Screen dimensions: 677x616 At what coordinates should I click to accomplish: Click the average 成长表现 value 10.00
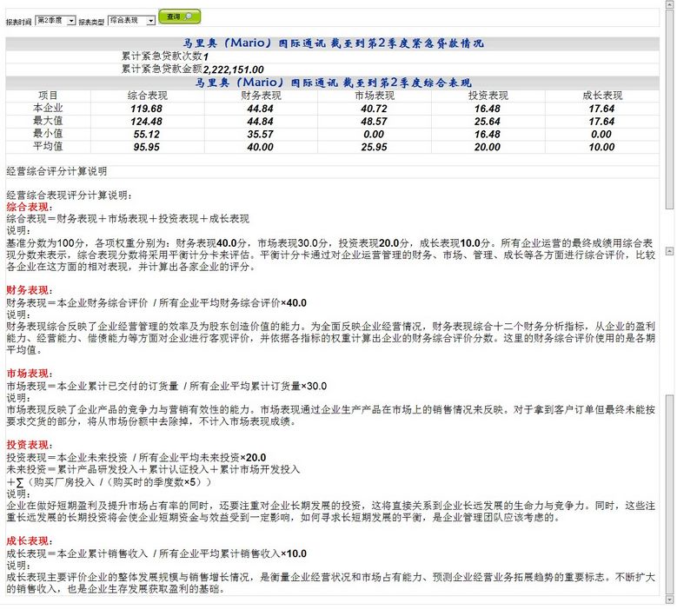click(x=601, y=147)
